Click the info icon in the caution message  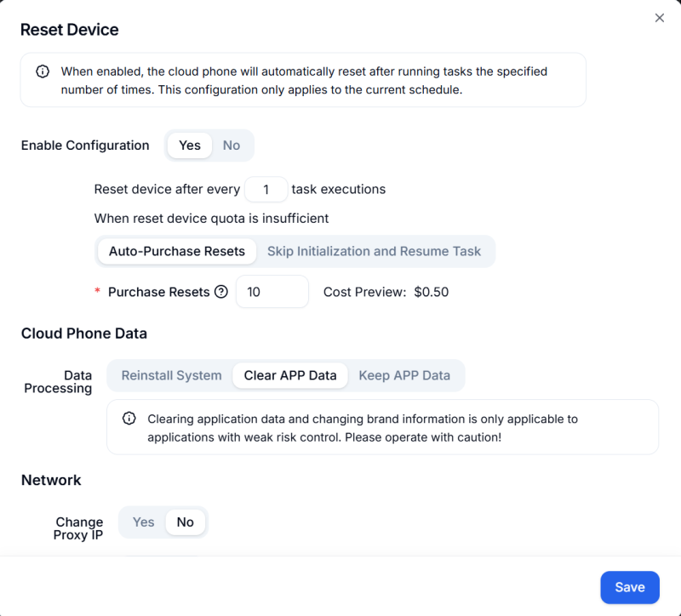[x=129, y=418]
